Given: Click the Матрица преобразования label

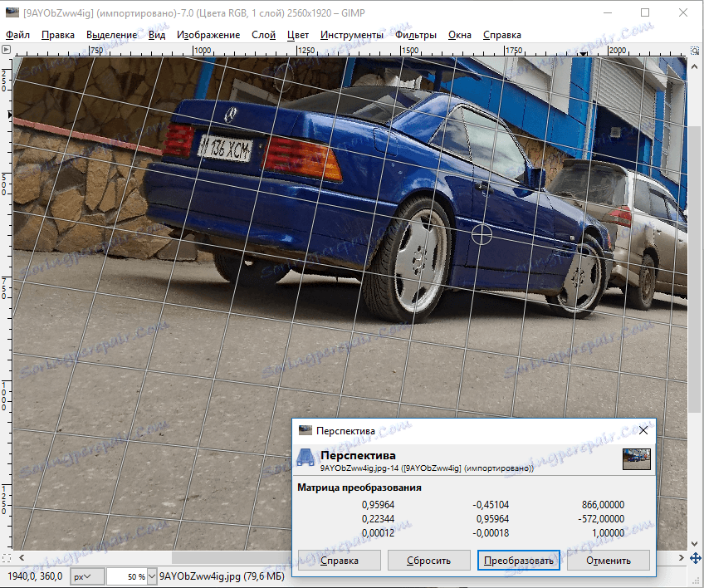Looking at the screenshot, I should pos(359,488).
